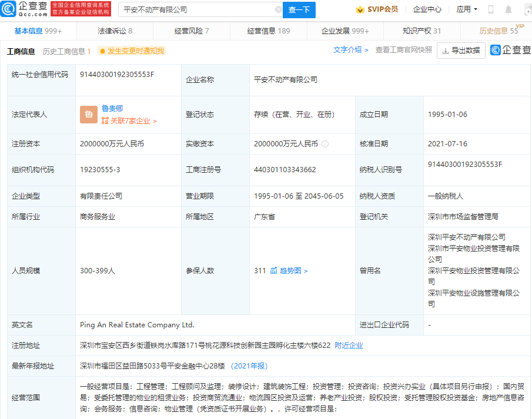Expand 文字介绍 arrow link
The image size is (532, 419).
351,50
